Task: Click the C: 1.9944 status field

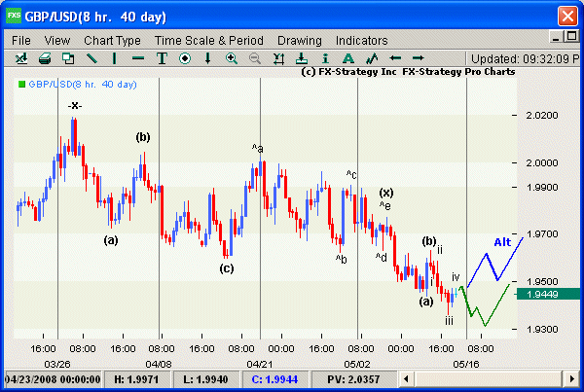Action: (274, 379)
